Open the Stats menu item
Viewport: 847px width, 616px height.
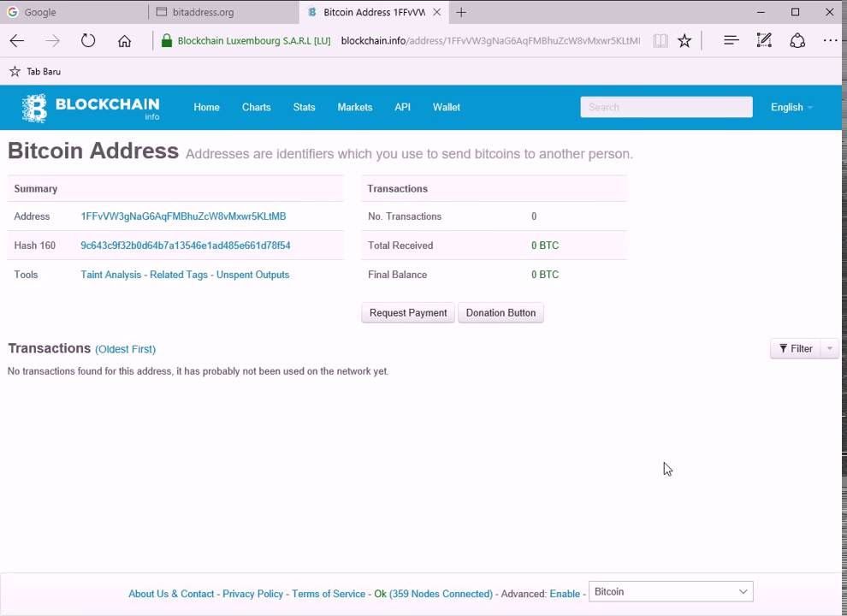click(304, 108)
